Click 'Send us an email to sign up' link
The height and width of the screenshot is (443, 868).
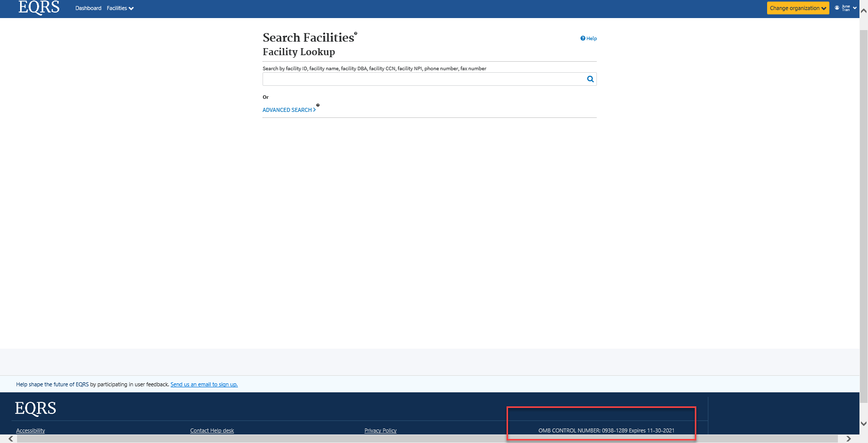pos(204,384)
